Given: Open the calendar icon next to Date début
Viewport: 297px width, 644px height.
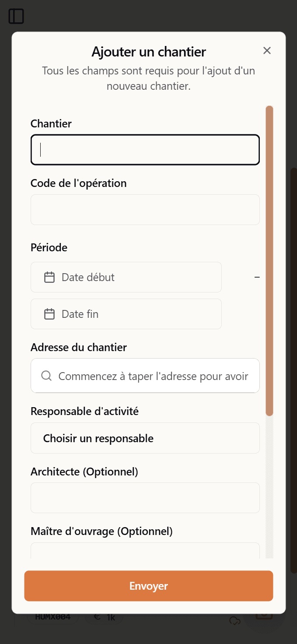Looking at the screenshot, I should tap(49, 277).
